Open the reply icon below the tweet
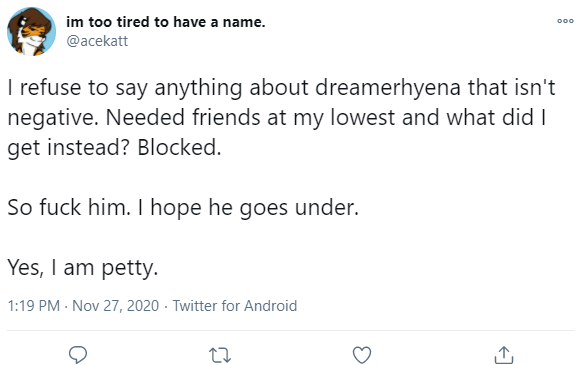584x365 pixels. pos(78,355)
